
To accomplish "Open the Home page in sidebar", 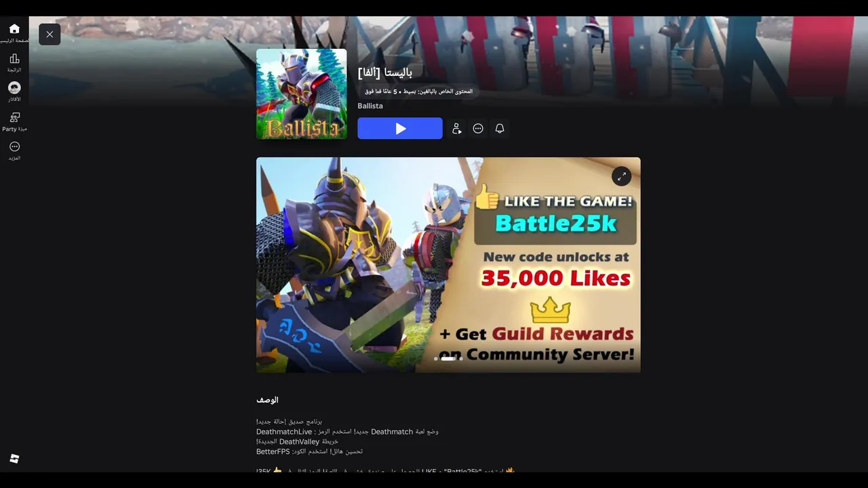I will coord(14,33).
